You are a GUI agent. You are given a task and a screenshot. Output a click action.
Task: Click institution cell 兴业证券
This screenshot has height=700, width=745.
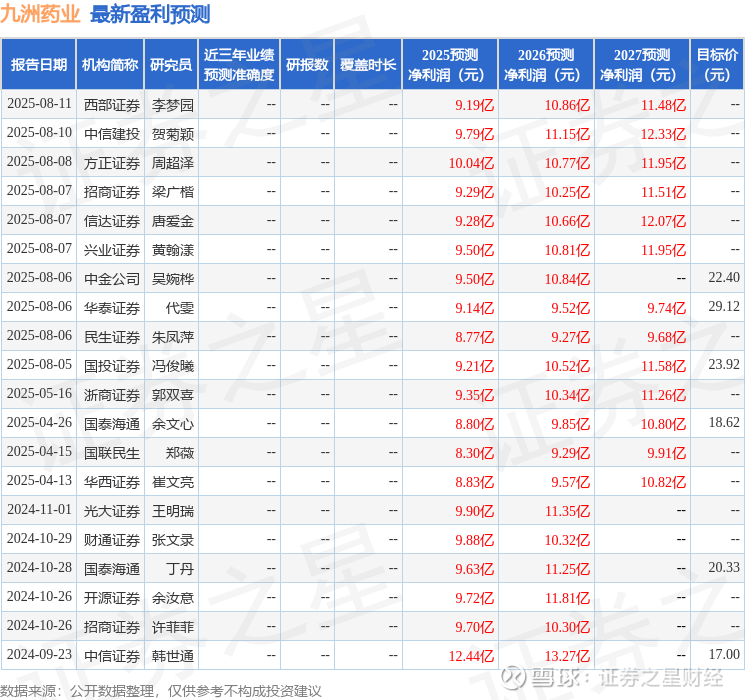pos(112,249)
